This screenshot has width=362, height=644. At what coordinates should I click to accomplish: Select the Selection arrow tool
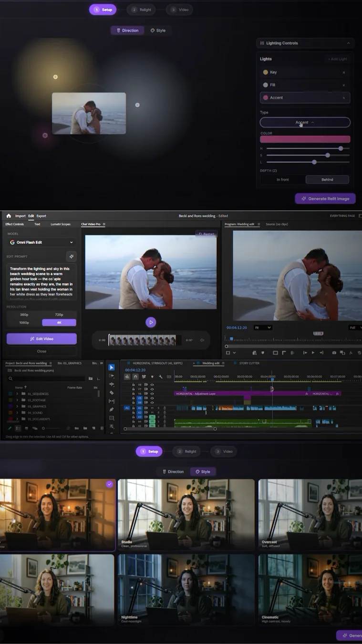pos(111,367)
